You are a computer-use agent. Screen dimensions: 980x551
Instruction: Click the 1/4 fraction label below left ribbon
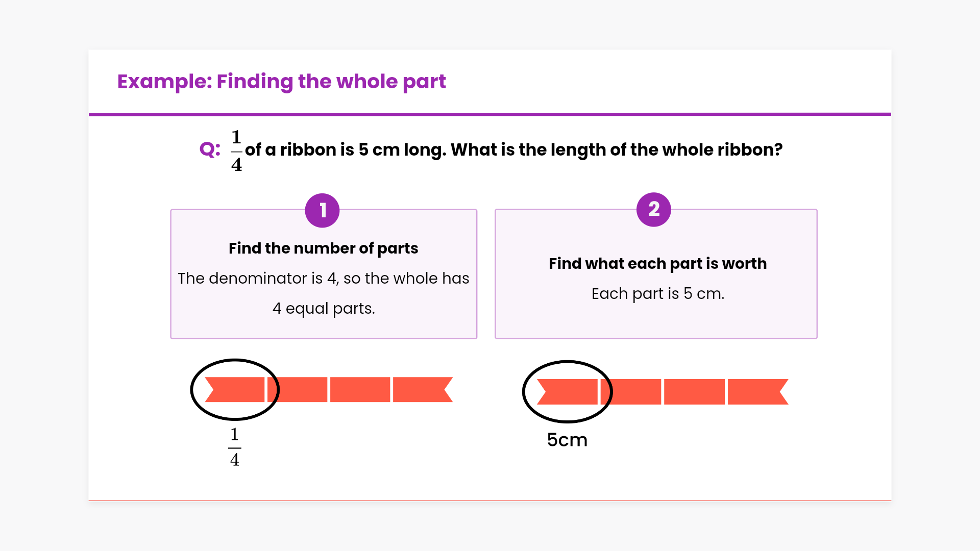[x=234, y=447]
